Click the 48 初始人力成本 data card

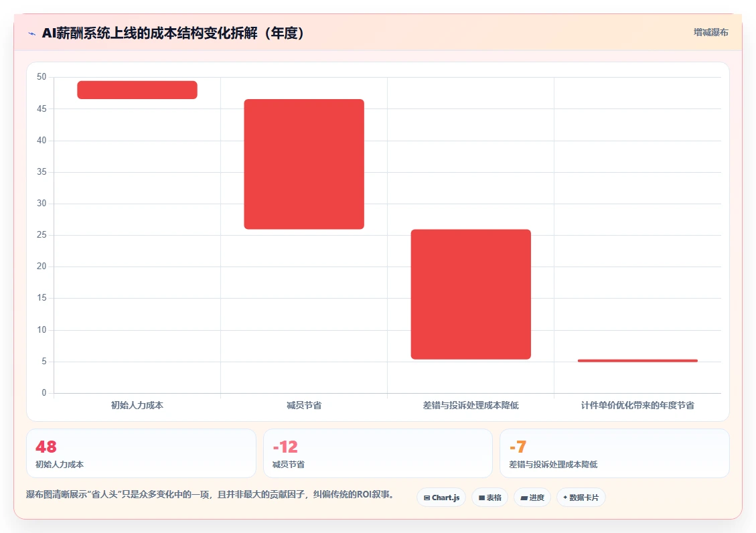(x=141, y=453)
